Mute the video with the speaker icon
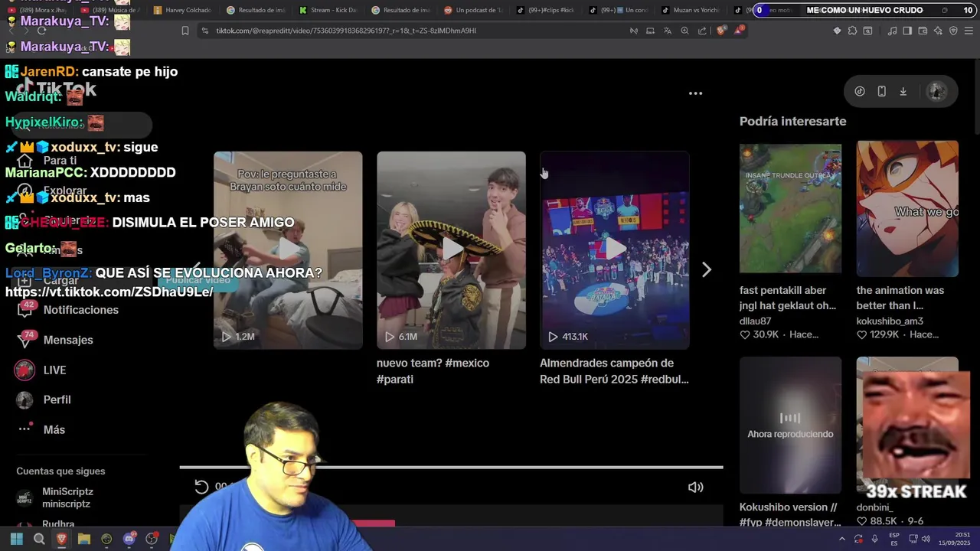This screenshot has width=980, height=551. [695, 487]
